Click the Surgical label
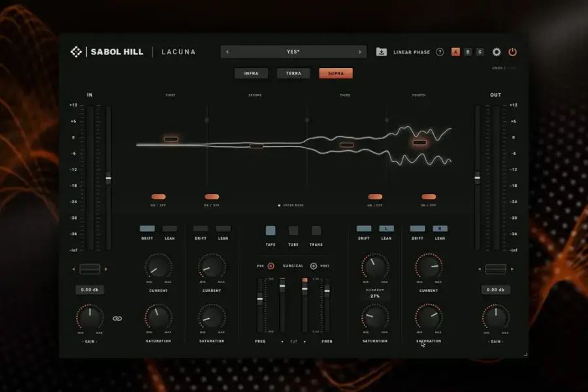The image size is (588, 392). [293, 266]
